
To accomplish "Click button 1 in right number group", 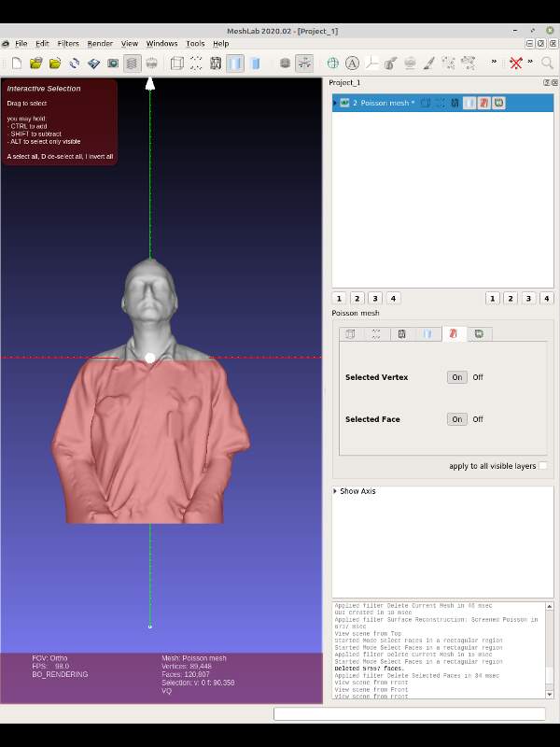I will click(x=493, y=299).
